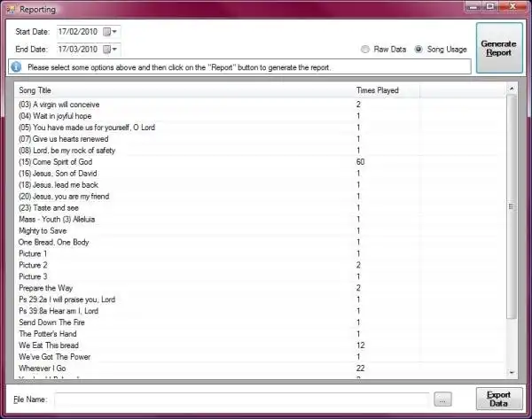Select row "Ps 39:8a Hear am I, Lord"

click(260, 311)
